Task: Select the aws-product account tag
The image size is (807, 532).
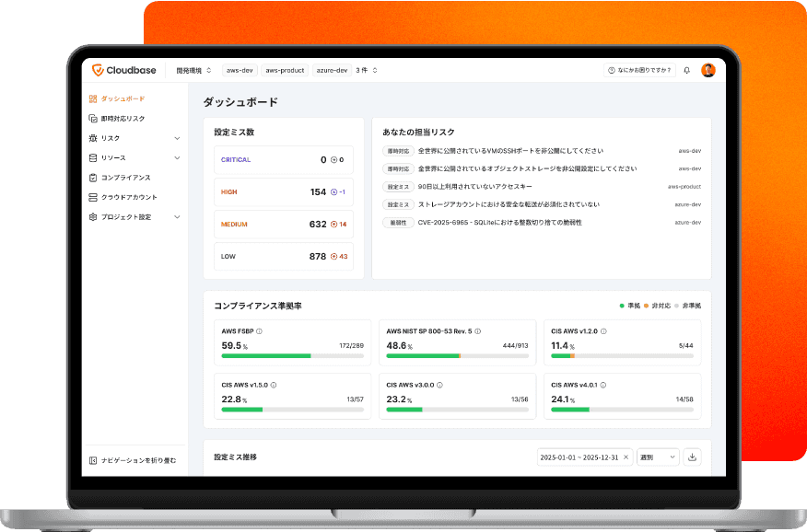Action: 285,71
